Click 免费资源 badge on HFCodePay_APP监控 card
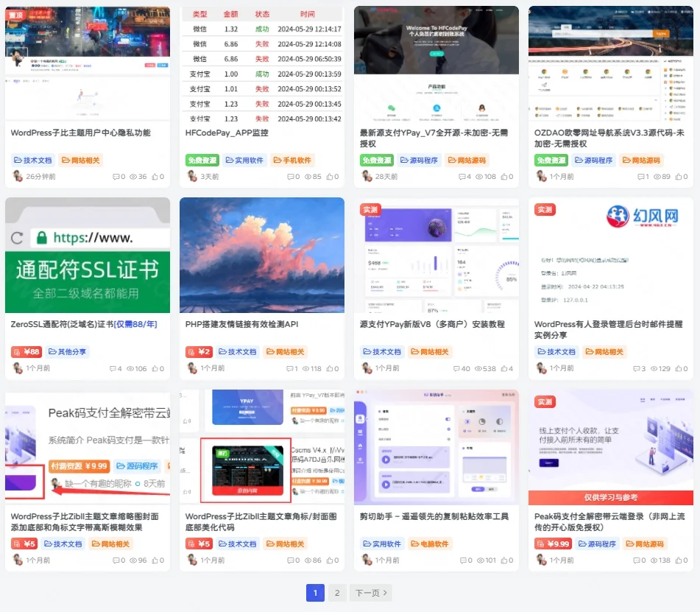Image resolution: width=700 pixels, height=612 pixels. pyautogui.click(x=202, y=161)
